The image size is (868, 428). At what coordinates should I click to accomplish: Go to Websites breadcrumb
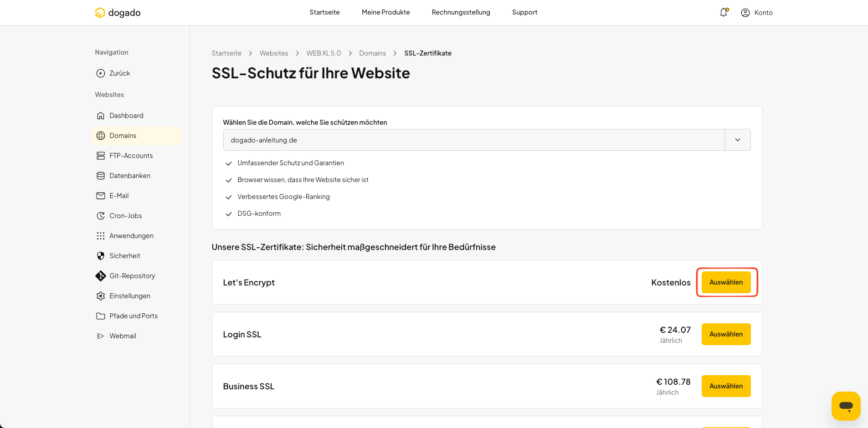point(274,53)
